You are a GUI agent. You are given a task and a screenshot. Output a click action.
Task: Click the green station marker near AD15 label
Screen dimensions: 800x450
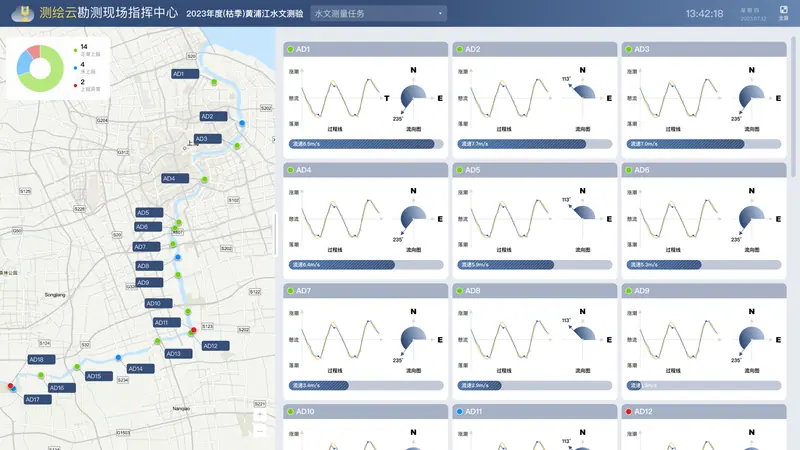(77, 367)
